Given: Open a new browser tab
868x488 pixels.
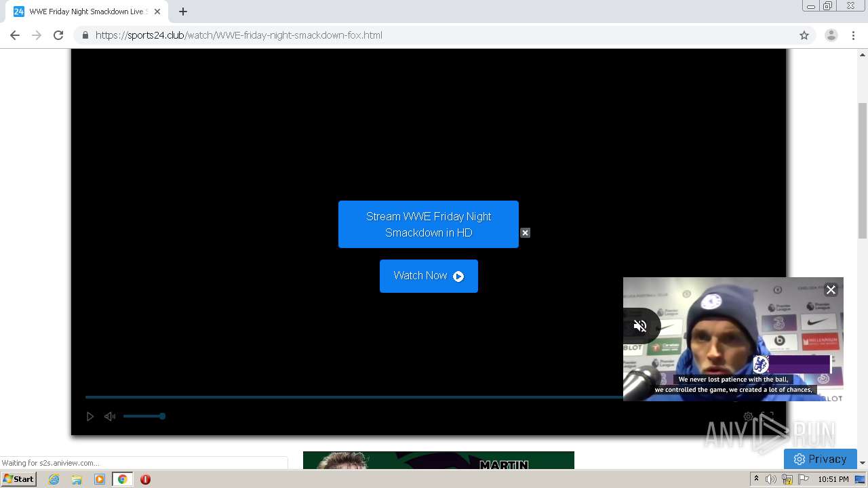Looking at the screenshot, I should [x=183, y=12].
